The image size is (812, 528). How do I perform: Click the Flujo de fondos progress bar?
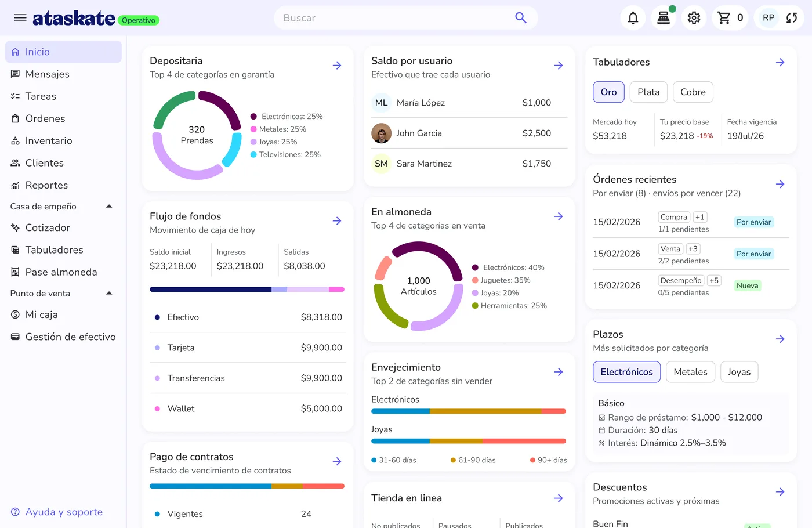(x=247, y=290)
